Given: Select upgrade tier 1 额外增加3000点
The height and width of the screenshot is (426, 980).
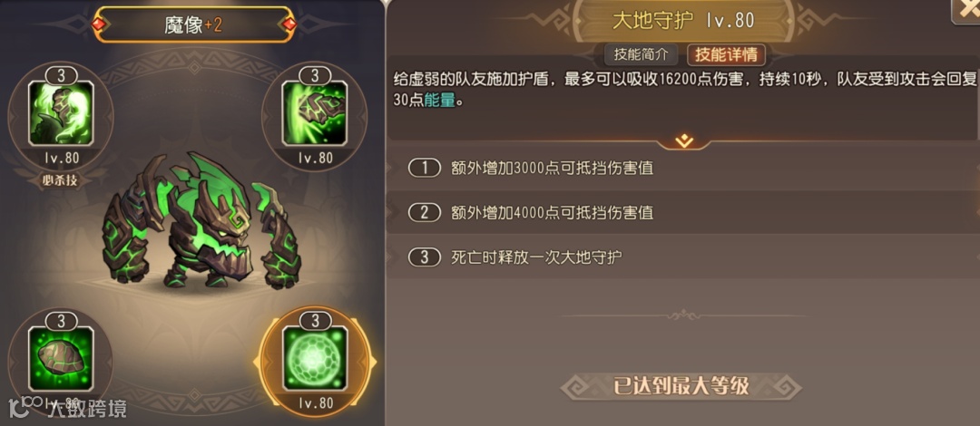Looking at the screenshot, I should coord(682,168).
